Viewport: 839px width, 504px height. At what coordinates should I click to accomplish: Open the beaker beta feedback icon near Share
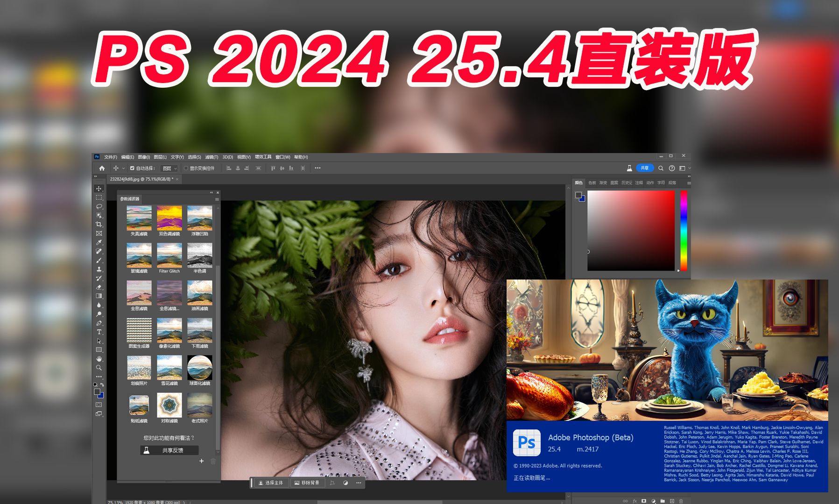point(629,168)
